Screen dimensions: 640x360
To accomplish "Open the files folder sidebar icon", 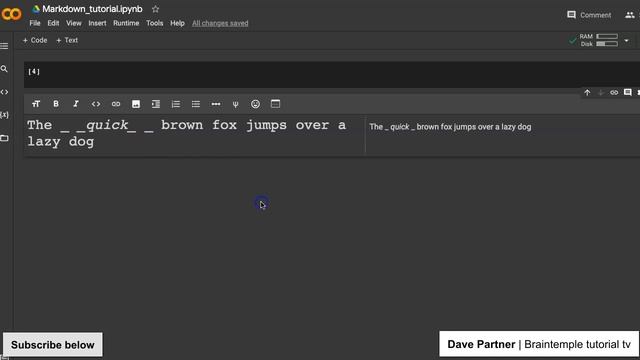I will (x=4, y=138).
